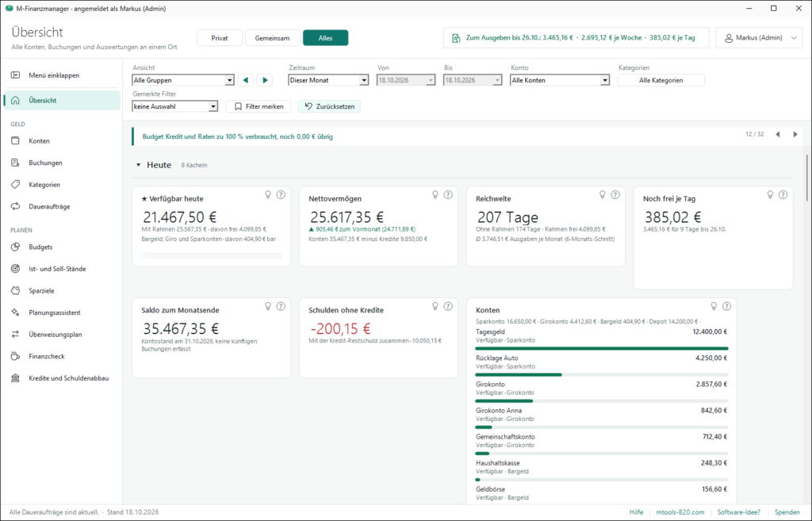The width and height of the screenshot is (812, 521).
Task: Open the Von date picker
Action: (x=406, y=80)
